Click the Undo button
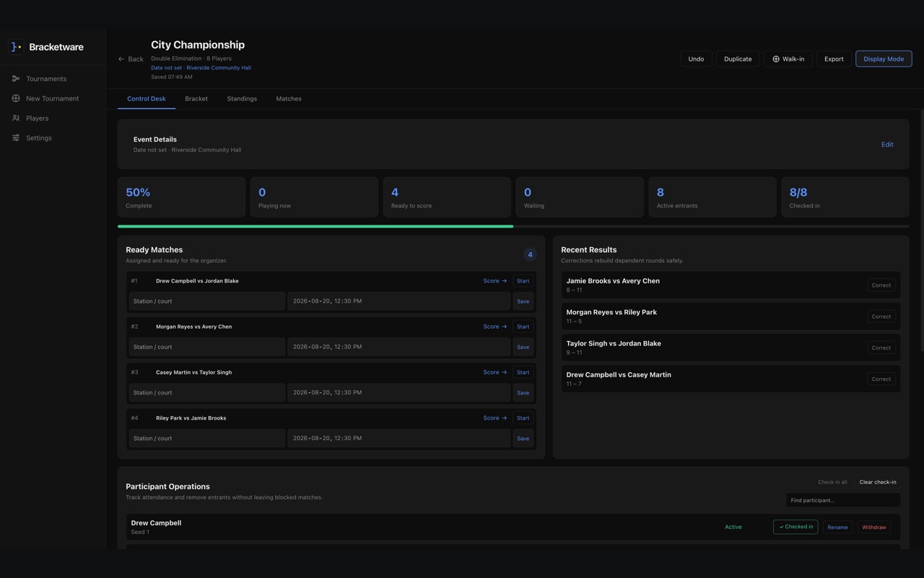 [696, 59]
